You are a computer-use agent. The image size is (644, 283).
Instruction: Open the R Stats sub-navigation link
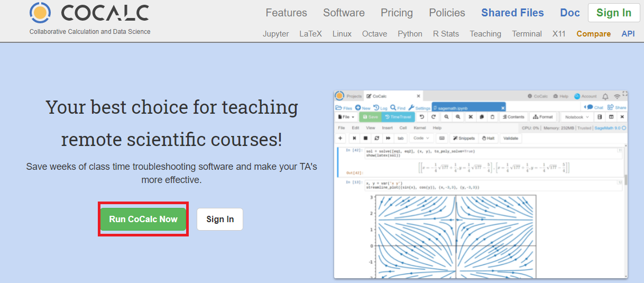[446, 34]
